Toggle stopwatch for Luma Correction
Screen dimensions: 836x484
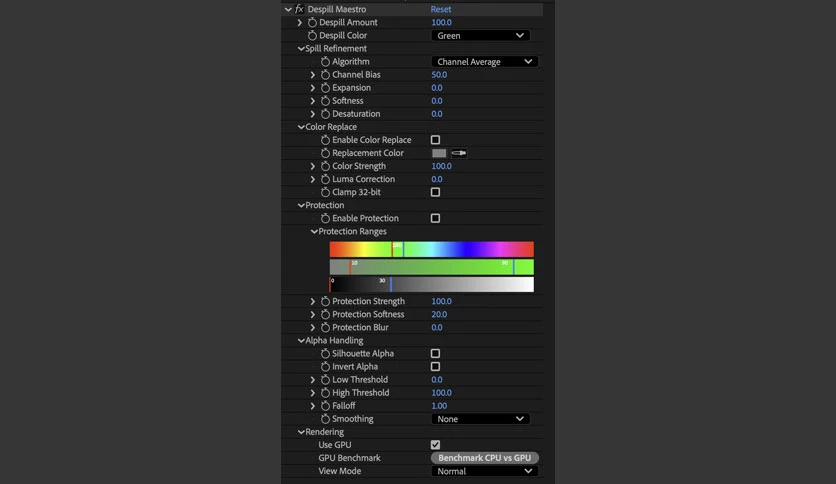(x=325, y=179)
